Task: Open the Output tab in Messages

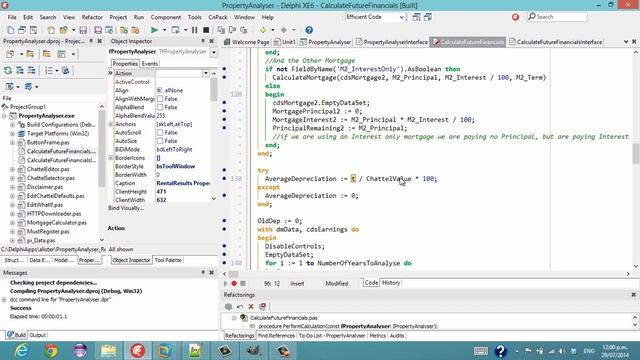Action: click(x=38, y=335)
